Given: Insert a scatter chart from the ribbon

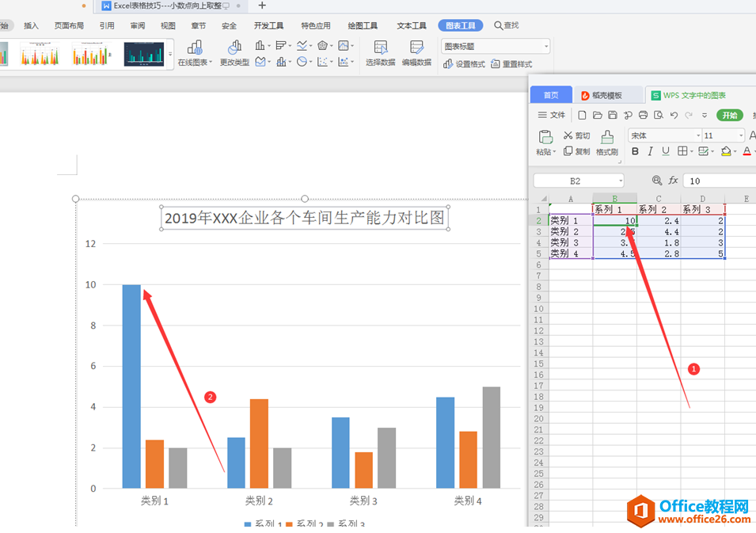Looking at the screenshot, I should (x=324, y=62).
